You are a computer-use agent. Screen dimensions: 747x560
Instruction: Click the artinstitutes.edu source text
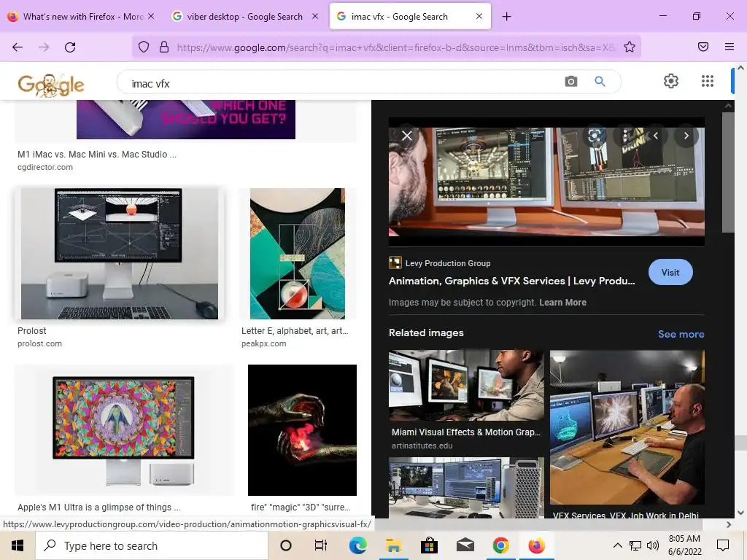click(x=422, y=446)
